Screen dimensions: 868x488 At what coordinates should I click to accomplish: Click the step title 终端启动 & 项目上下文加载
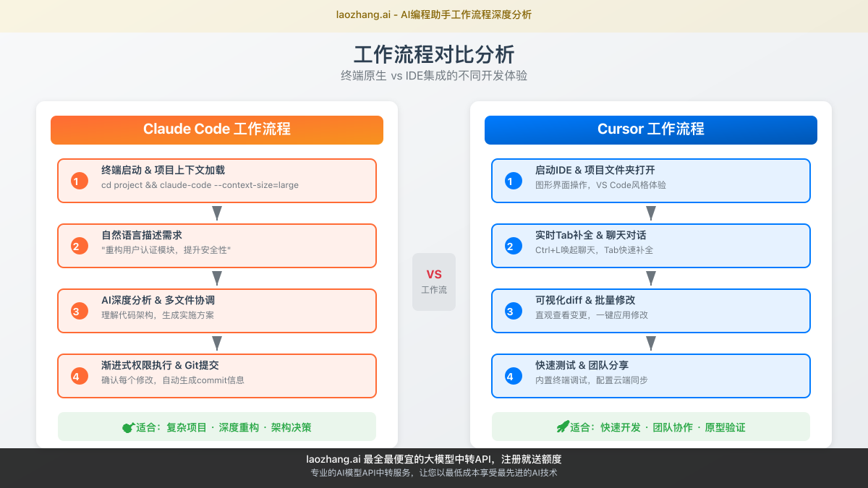tap(163, 170)
